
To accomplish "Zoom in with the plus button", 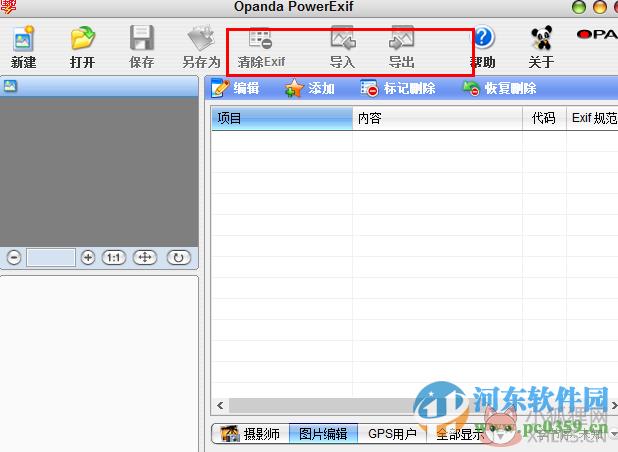I will 88,258.
